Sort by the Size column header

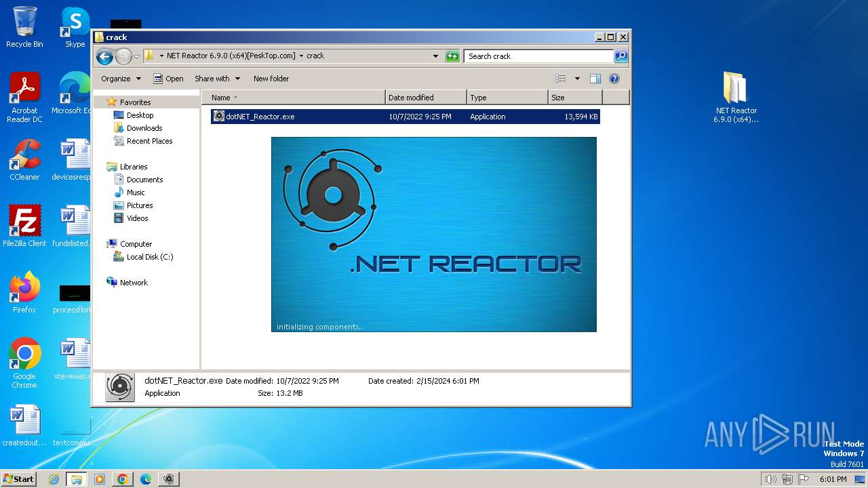pos(575,98)
